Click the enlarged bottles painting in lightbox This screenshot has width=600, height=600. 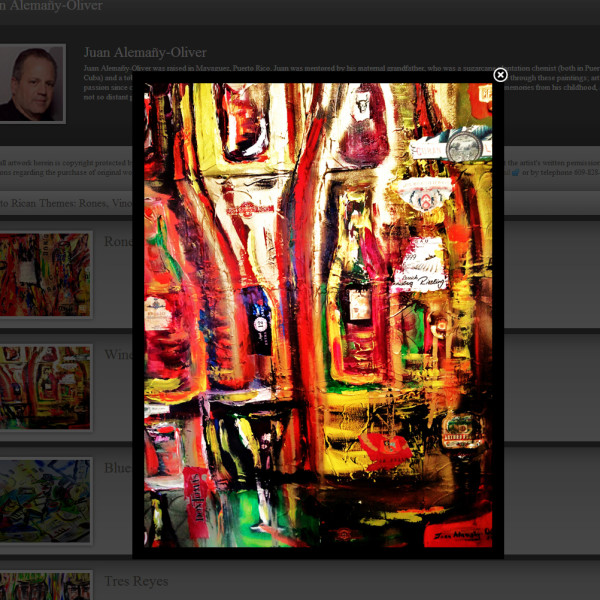[x=317, y=315]
